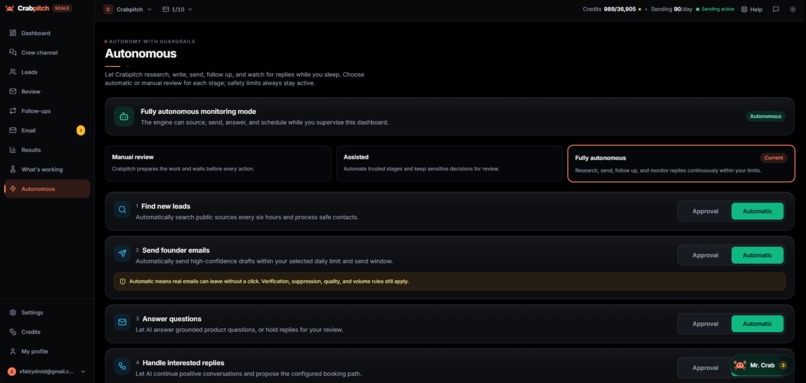This screenshot has height=383, width=806.
Task: Click the Current badge on Fully autonomous
Action: pyautogui.click(x=773, y=158)
